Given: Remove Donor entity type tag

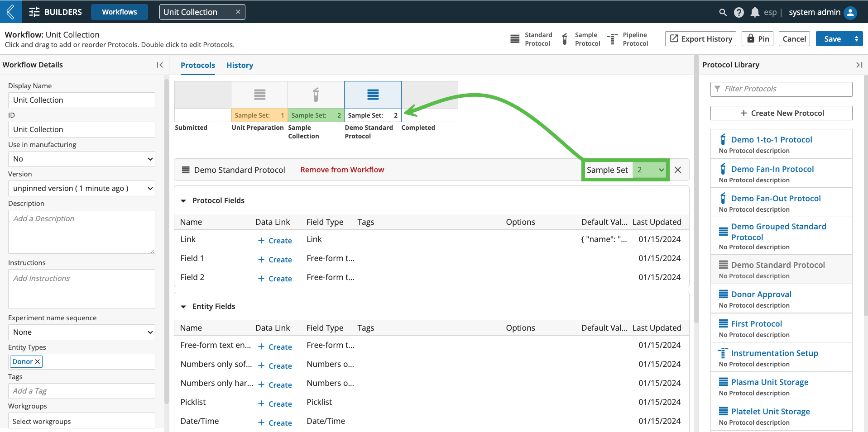Looking at the screenshot, I should [38, 361].
